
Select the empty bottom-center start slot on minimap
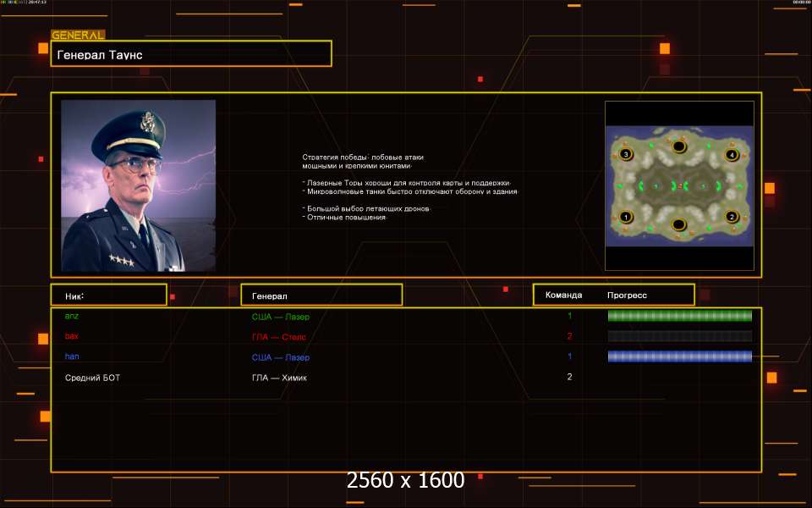678,224
